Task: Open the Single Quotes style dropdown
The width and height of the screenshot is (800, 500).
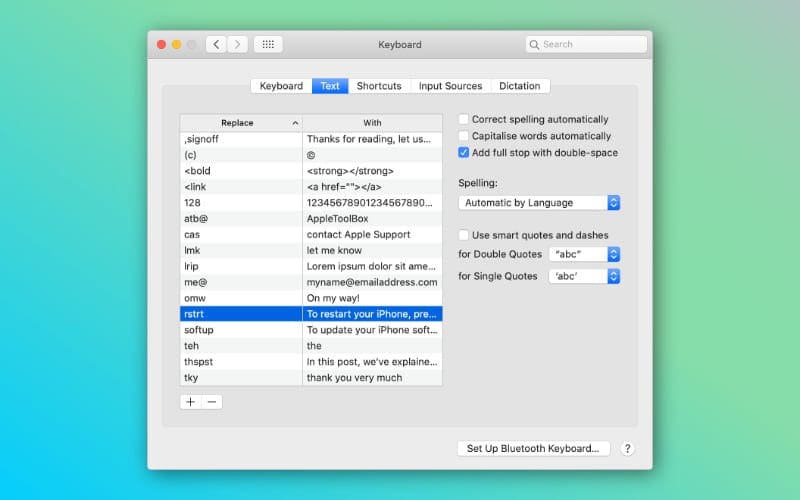Action: [584, 276]
